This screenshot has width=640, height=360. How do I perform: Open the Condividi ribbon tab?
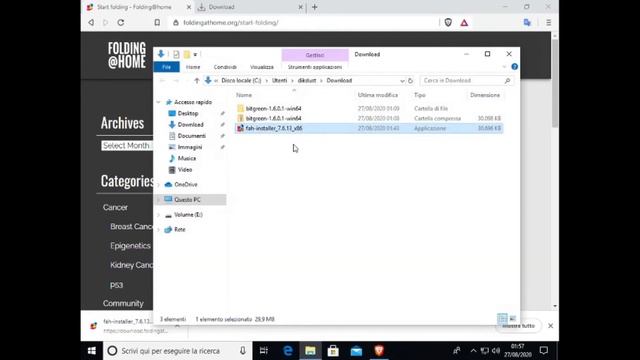coord(225,67)
